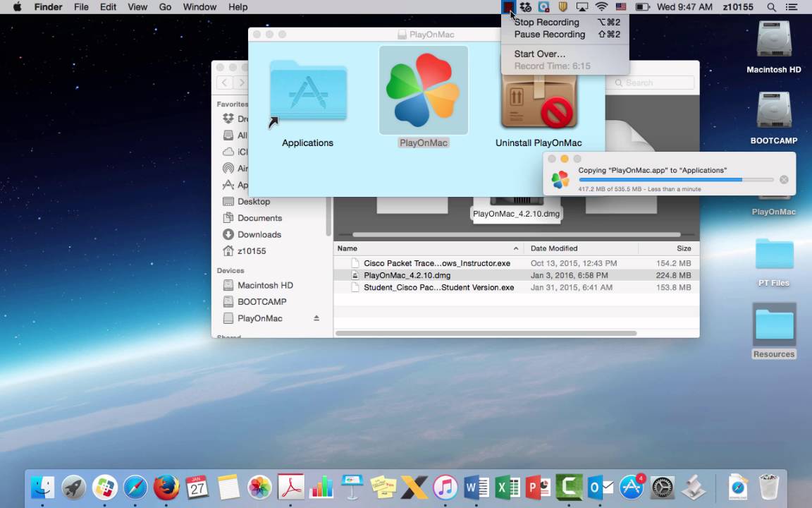812x508 pixels.
Task: Eject the PlayOnMac volume in sidebar
Action: coord(316,318)
